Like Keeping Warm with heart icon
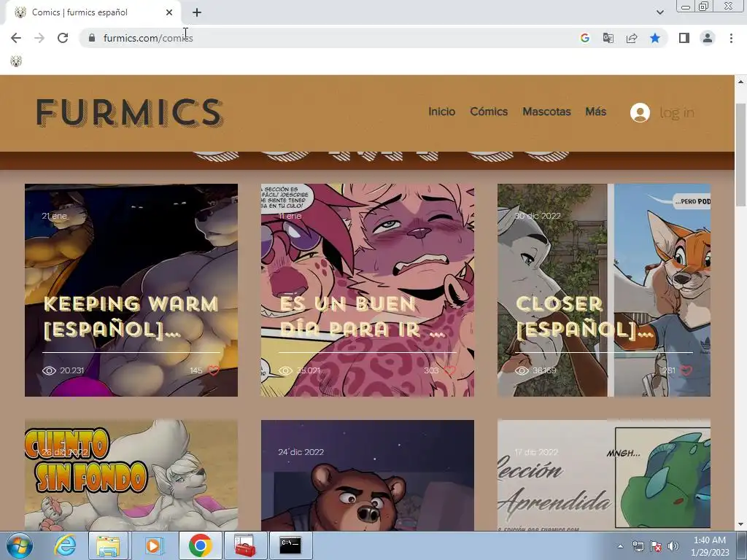The image size is (747, 560). [x=214, y=370]
